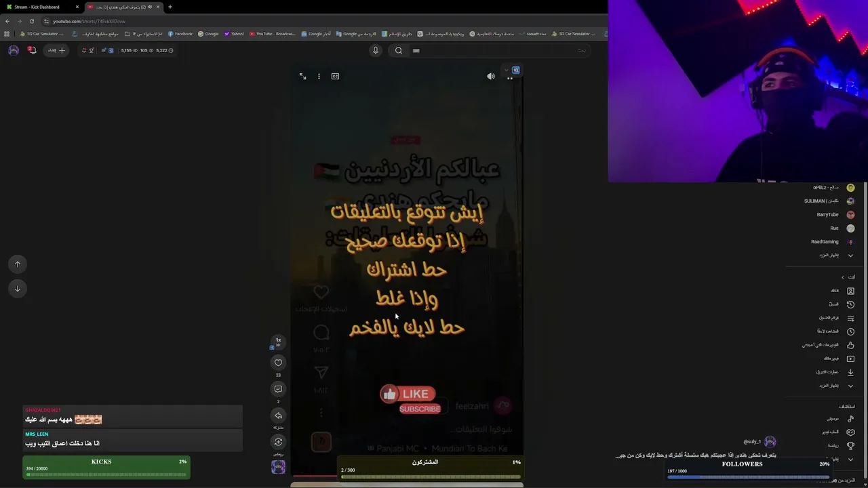Remix this Short

[x=278, y=442]
